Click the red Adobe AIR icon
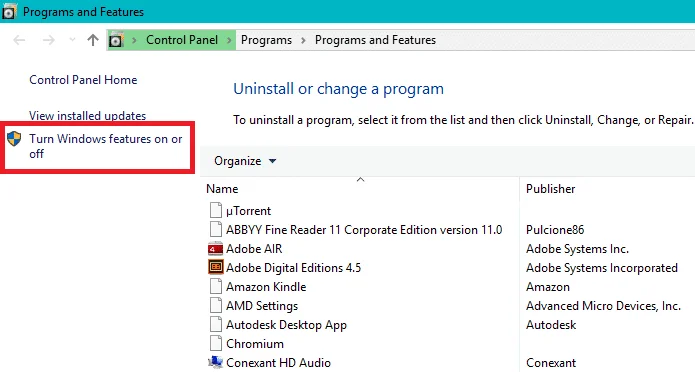Screen dimensions: 695x372 coord(215,249)
